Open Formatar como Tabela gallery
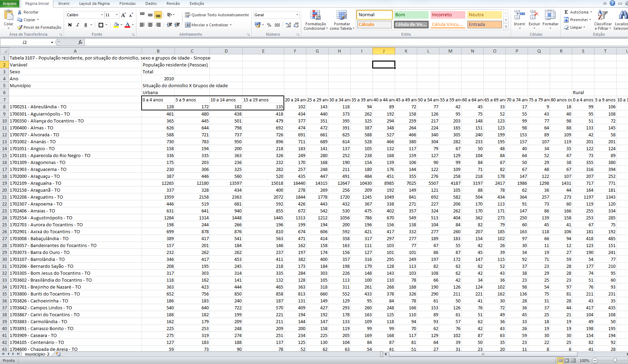Image resolution: width=628 pixels, height=364 pixels. [342, 20]
